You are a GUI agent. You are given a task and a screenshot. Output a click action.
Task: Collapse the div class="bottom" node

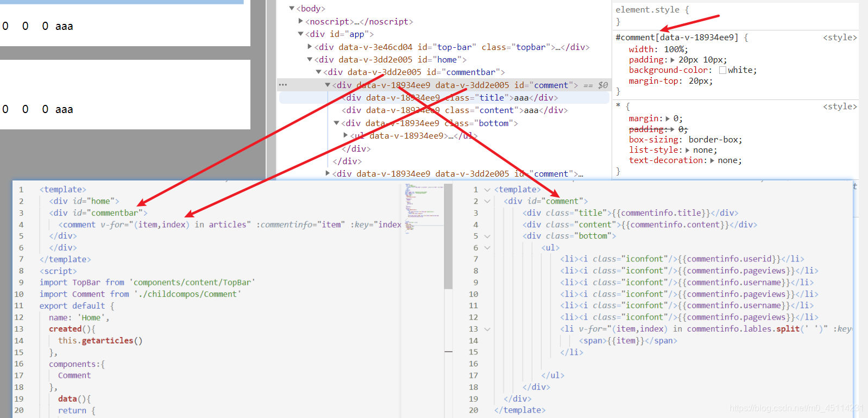coord(336,123)
